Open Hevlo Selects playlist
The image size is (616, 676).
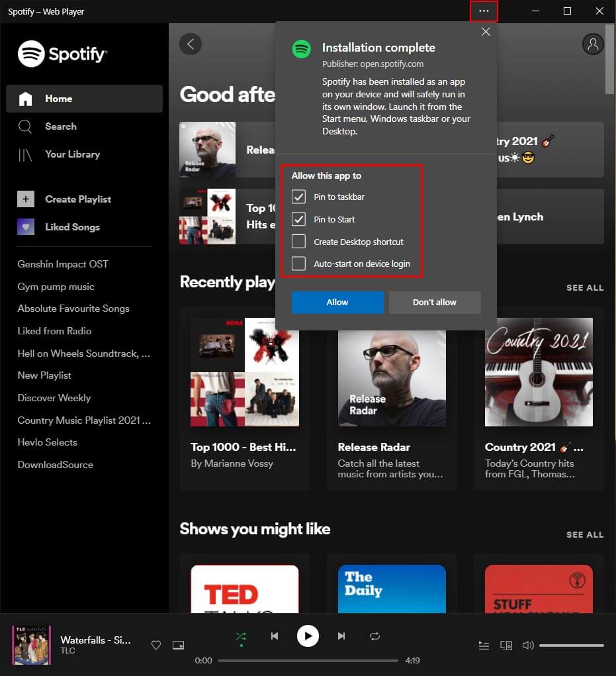[48, 442]
